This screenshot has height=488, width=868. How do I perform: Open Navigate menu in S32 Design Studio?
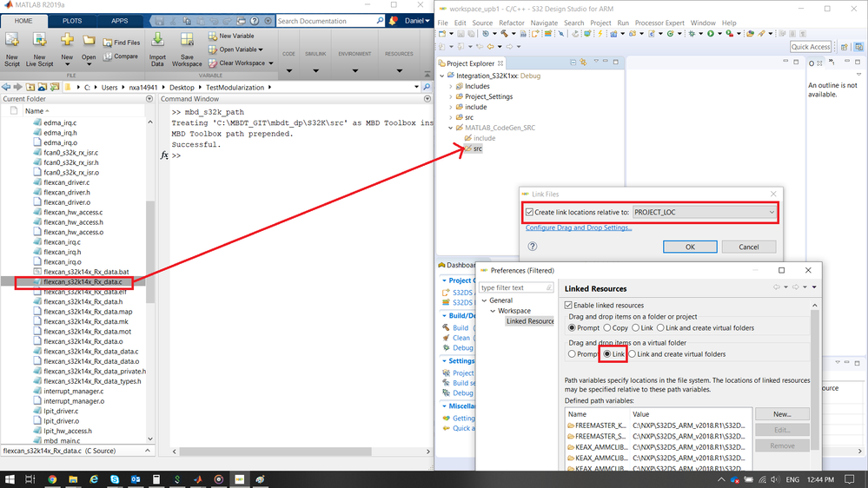click(544, 23)
